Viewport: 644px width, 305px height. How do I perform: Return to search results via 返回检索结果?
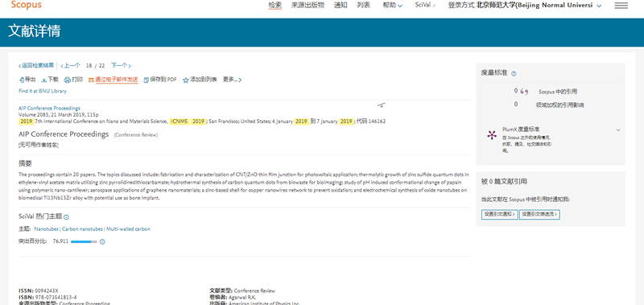pos(36,65)
